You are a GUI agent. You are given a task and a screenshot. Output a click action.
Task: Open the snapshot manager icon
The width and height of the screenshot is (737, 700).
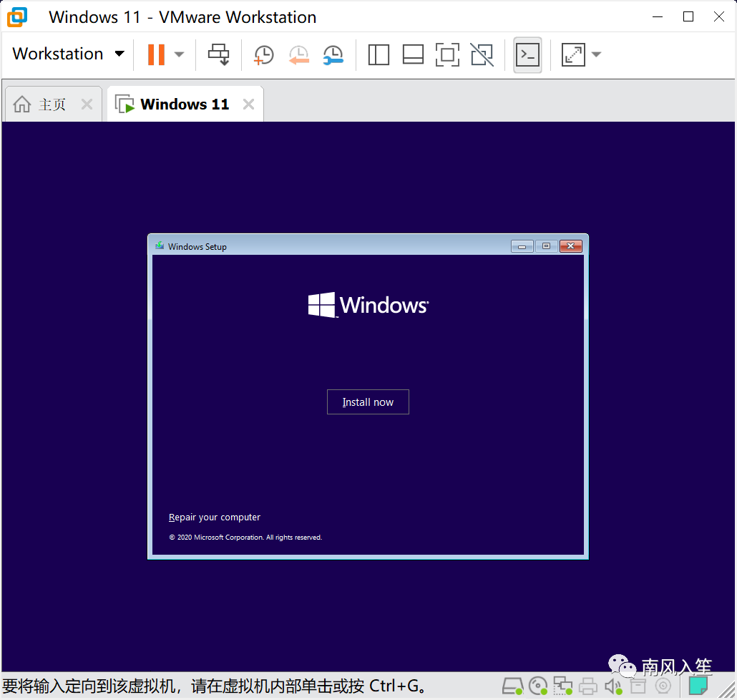[x=333, y=54]
